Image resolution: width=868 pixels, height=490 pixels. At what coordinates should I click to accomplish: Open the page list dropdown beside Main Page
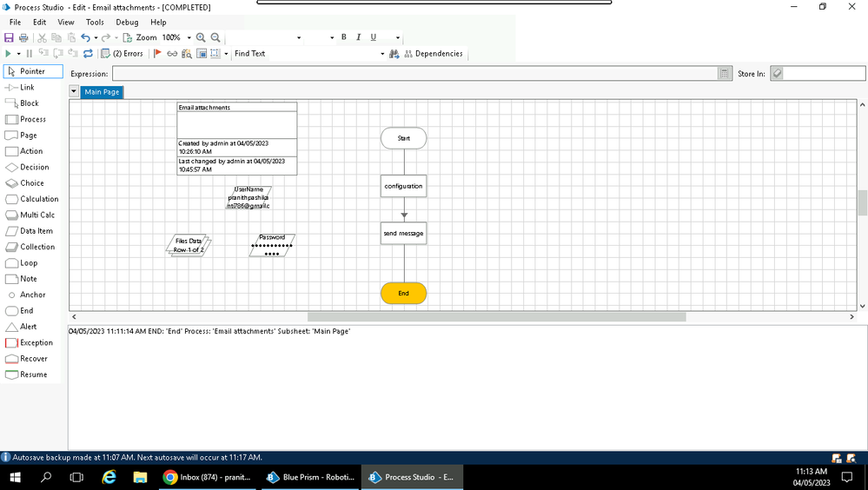74,92
